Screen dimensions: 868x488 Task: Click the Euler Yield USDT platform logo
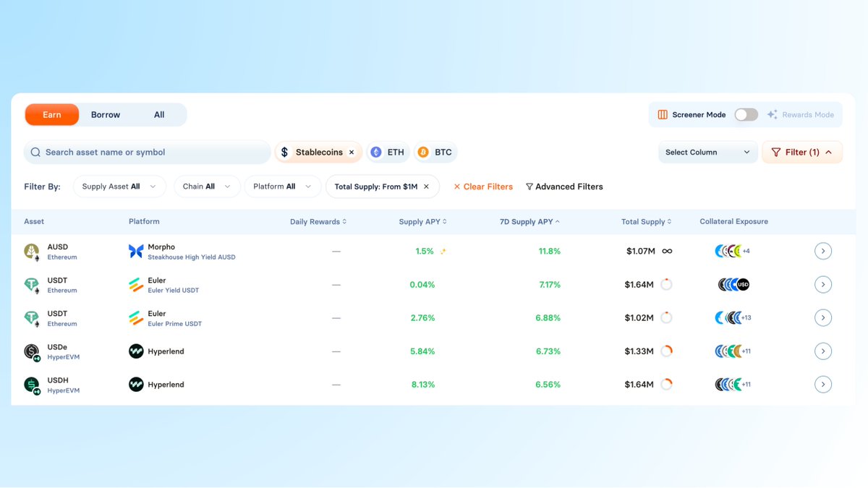(x=136, y=285)
